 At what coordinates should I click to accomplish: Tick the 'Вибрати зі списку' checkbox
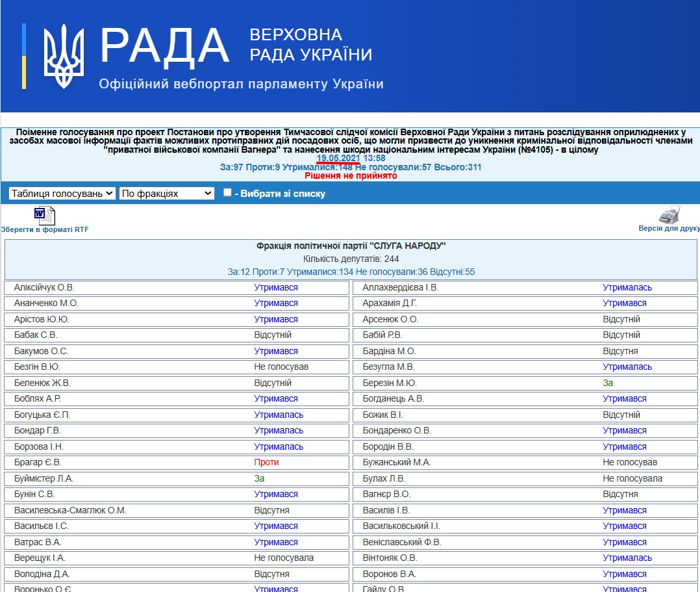[x=227, y=192]
